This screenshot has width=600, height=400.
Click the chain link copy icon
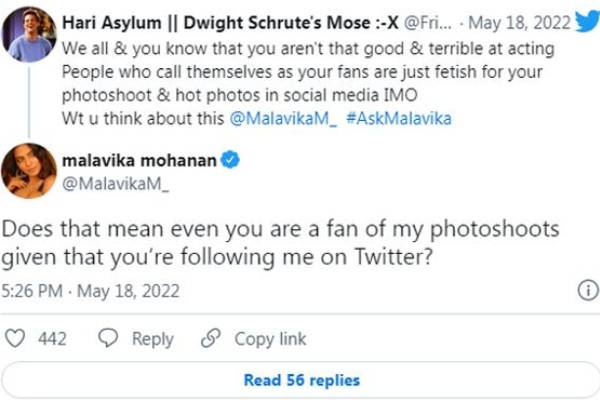click(210, 339)
